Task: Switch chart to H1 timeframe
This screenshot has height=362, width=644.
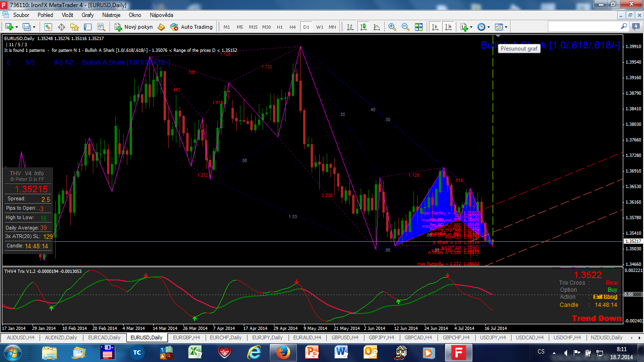Action: coord(280,27)
